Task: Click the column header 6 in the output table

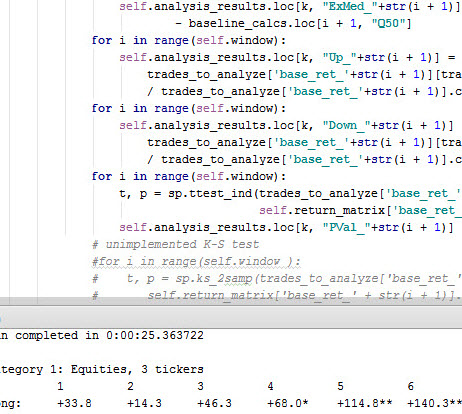Action: [411, 386]
